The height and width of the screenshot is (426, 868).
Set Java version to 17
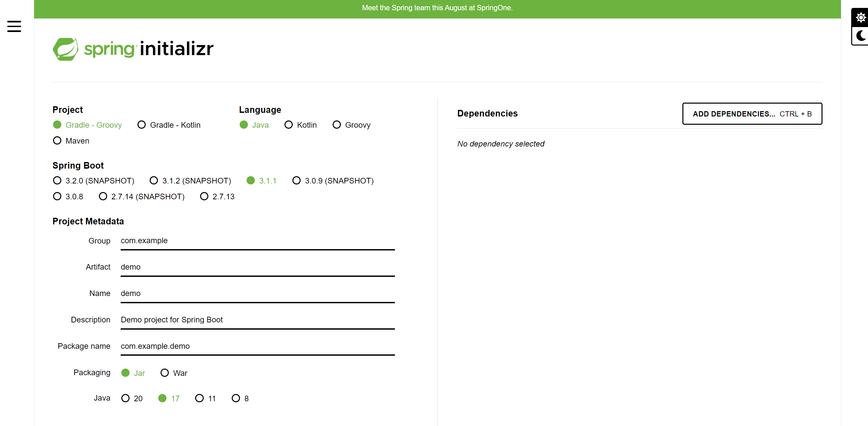[169, 398]
